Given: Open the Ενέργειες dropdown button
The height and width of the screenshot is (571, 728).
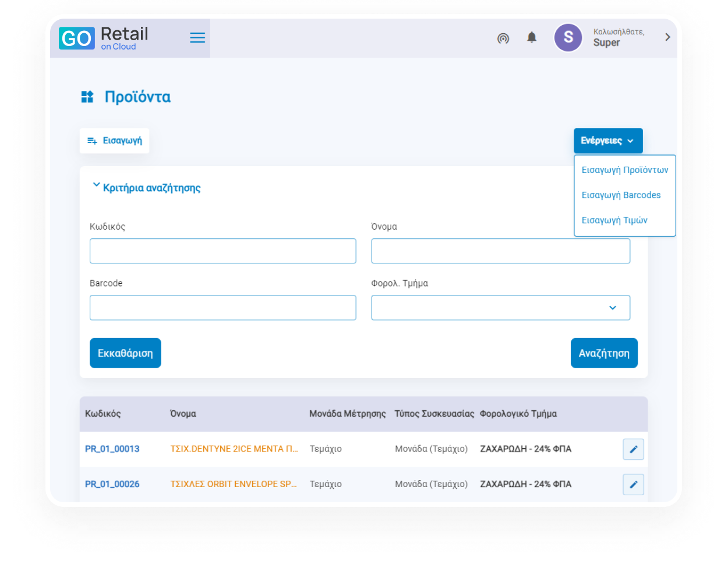Looking at the screenshot, I should [x=607, y=141].
